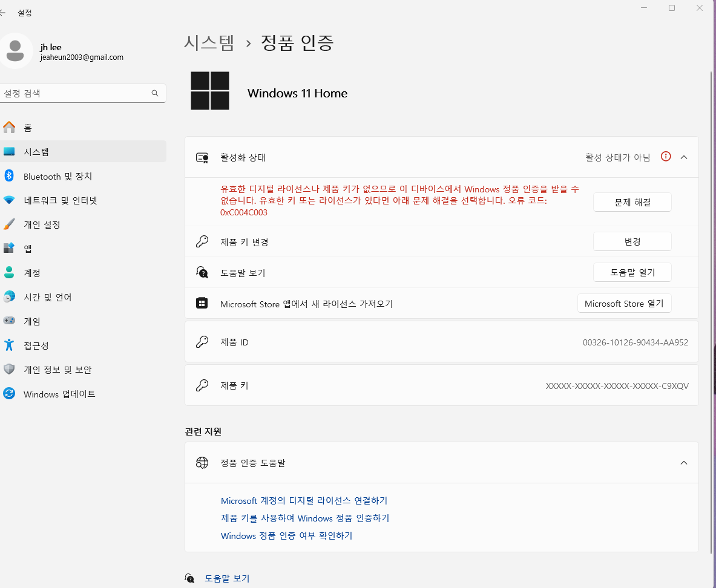Open link Windows 정품 인증 여부 확인하기
The height and width of the screenshot is (588, 716).
coord(287,535)
